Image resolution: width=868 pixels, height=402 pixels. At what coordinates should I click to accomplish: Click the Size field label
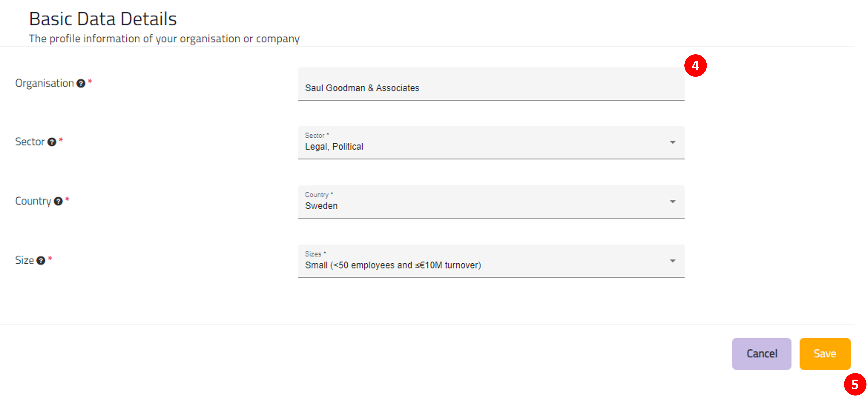pos(24,260)
